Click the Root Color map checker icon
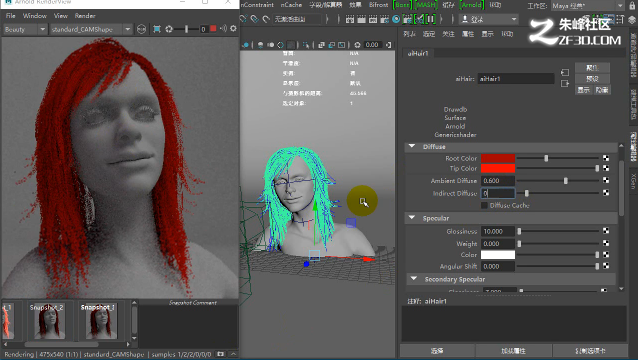 (606, 158)
